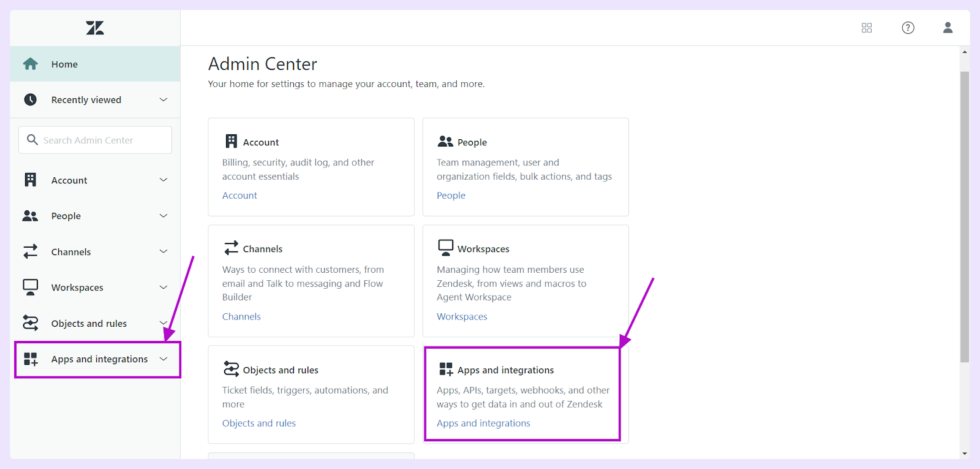This screenshot has height=469, width=980.
Task: Click 'Your home for settings' subtitle
Action: coord(346,84)
